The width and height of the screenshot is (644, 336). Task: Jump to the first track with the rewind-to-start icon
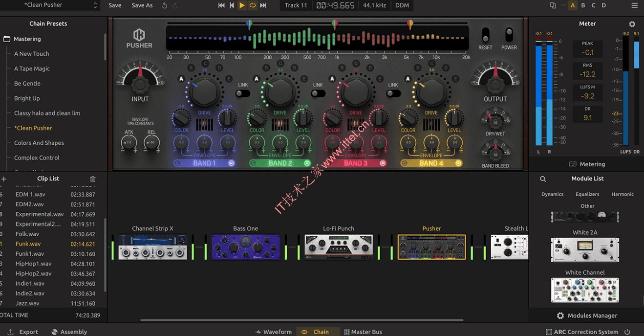[221, 5]
